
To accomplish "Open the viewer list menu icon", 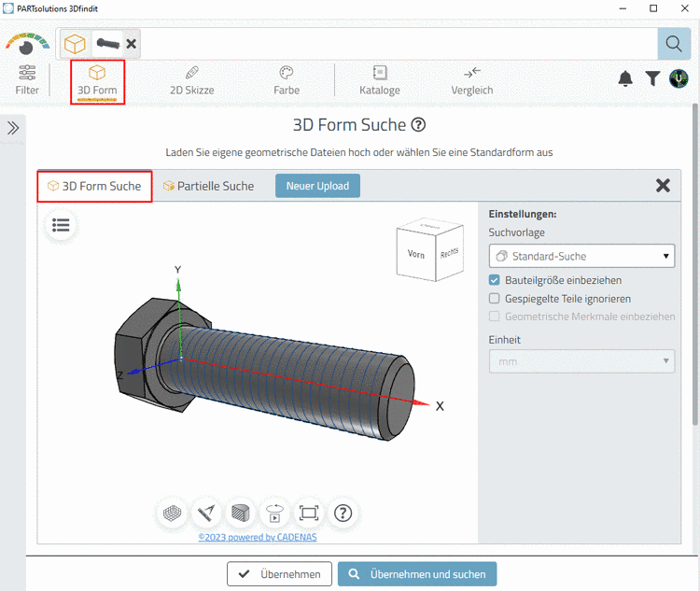I will pyautogui.click(x=61, y=225).
